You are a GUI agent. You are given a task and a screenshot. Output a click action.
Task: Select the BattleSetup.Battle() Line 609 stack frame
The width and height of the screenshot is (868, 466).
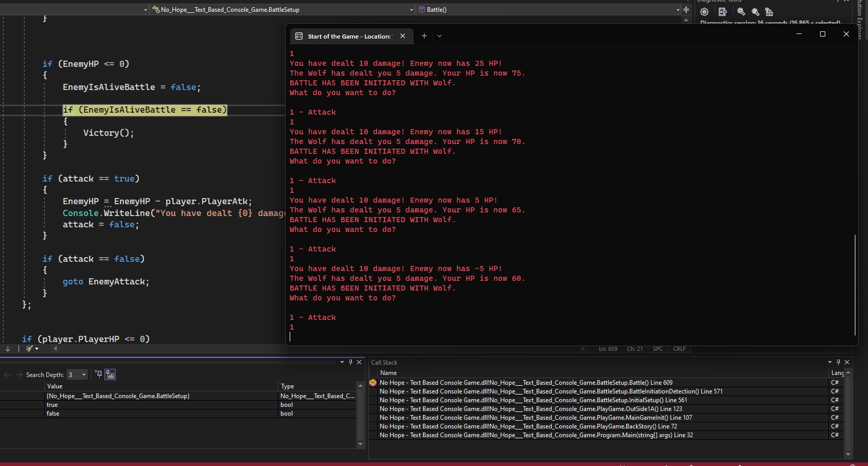[603, 383]
